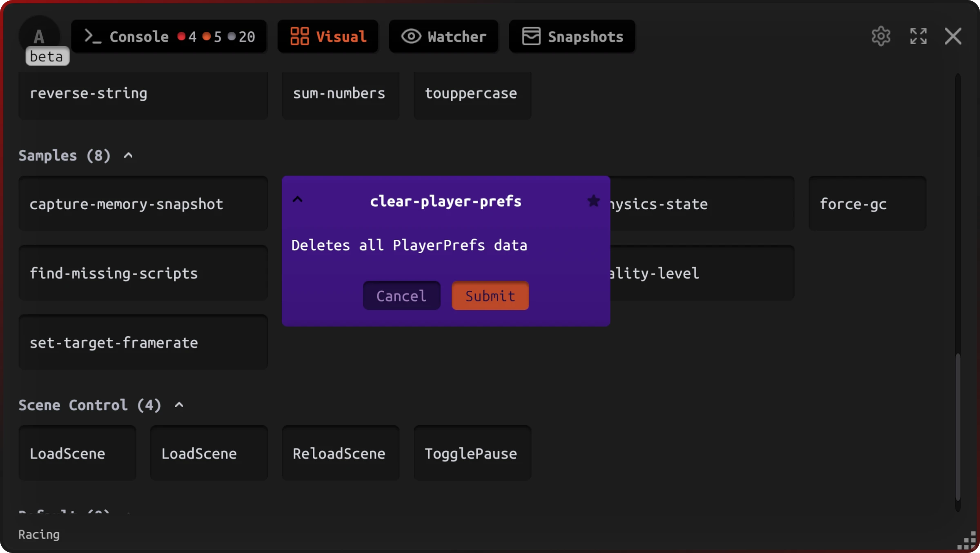This screenshot has width=980, height=553.
Task: Switch to the Console tab
Action: [x=169, y=36]
